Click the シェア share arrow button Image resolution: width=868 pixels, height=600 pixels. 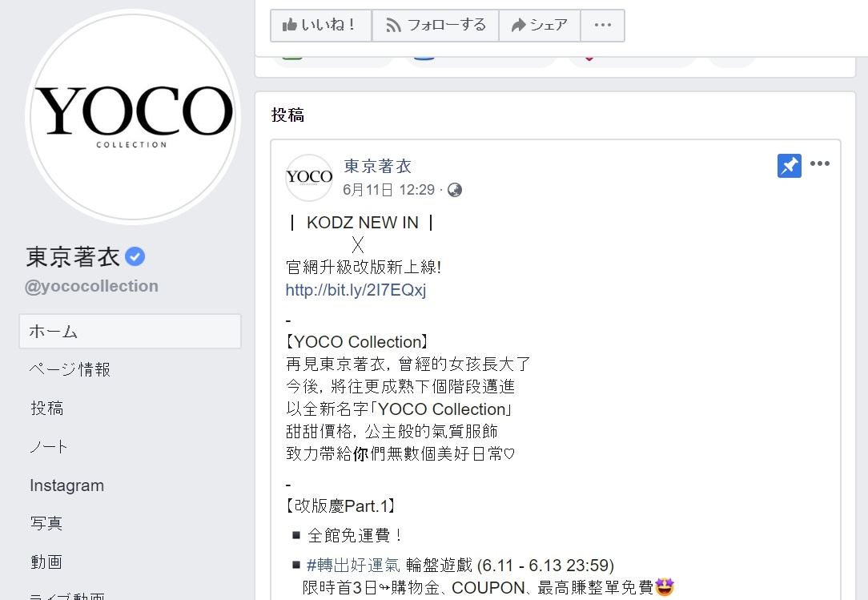coord(539,26)
